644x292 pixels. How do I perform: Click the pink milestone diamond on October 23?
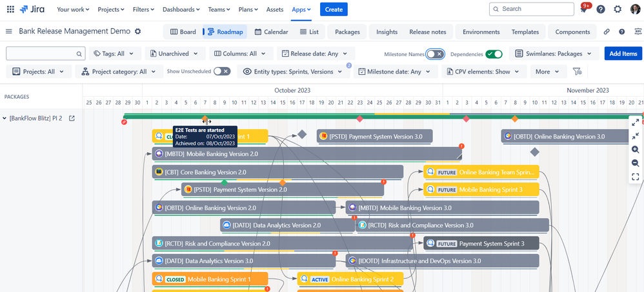[x=360, y=119]
